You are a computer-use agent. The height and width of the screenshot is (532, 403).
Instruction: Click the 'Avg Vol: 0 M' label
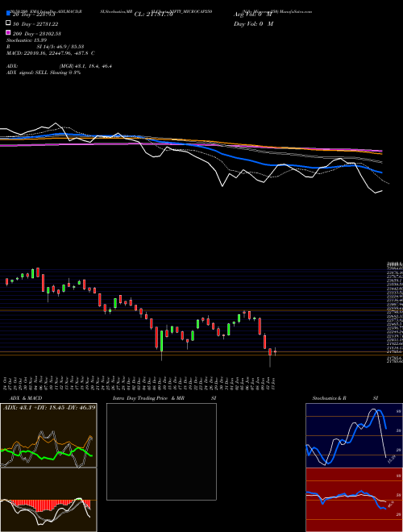point(253,15)
